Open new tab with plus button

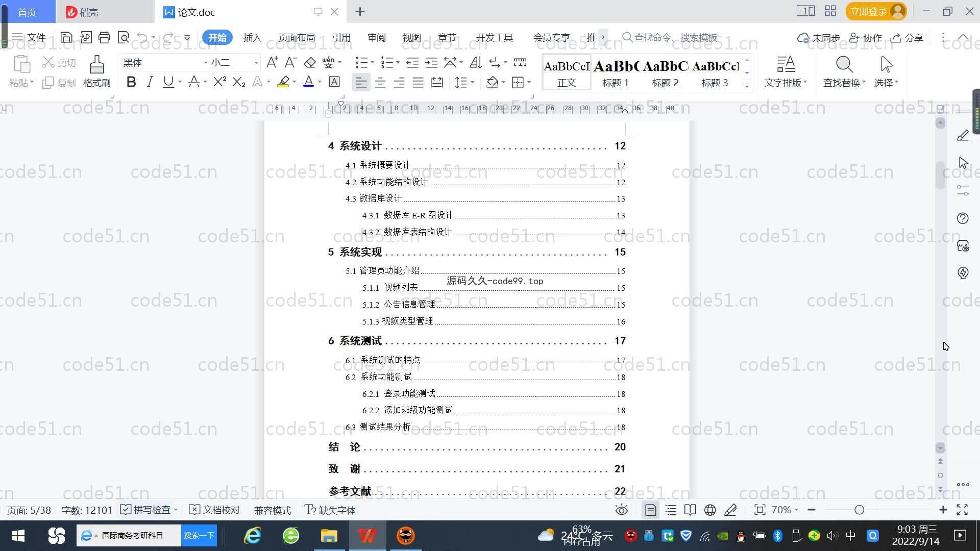point(360,11)
